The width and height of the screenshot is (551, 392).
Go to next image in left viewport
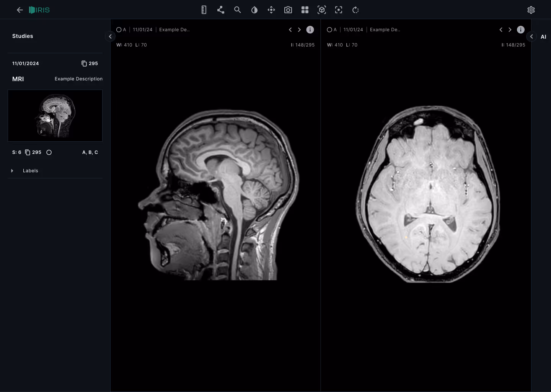(x=299, y=29)
